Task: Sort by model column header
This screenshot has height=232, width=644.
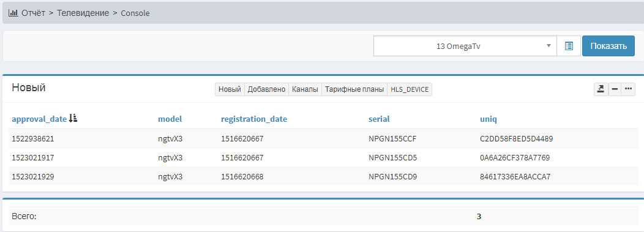Action: tap(170, 119)
